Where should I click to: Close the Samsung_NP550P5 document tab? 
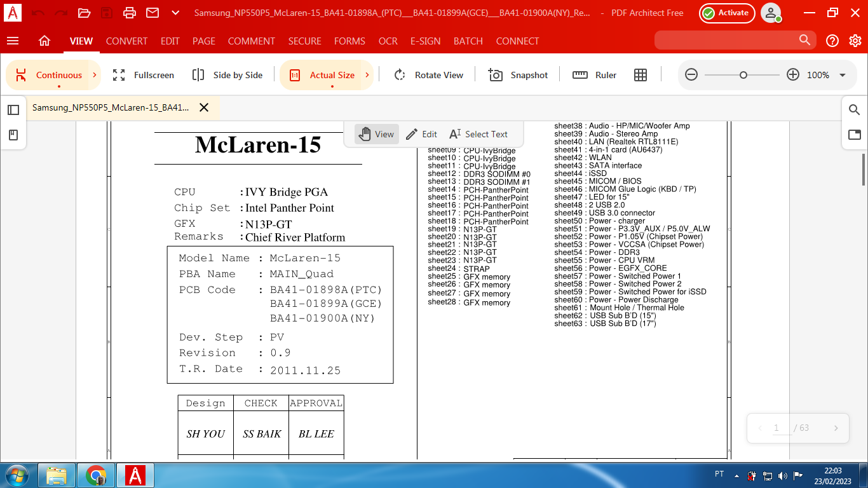coord(204,107)
